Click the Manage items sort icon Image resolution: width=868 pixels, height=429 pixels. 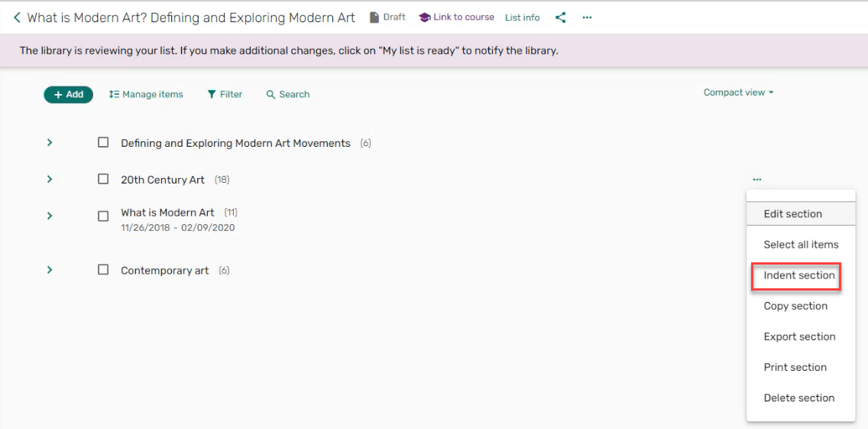coord(114,94)
